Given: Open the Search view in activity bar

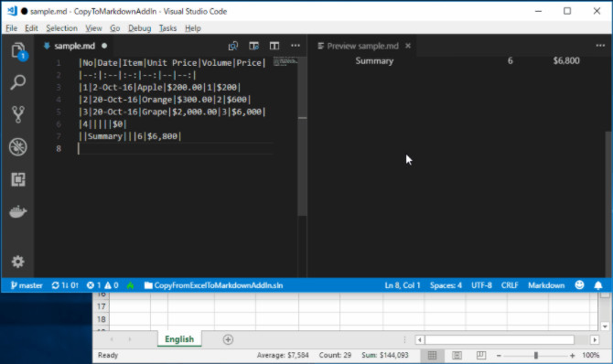Looking at the screenshot, I should coord(18,82).
